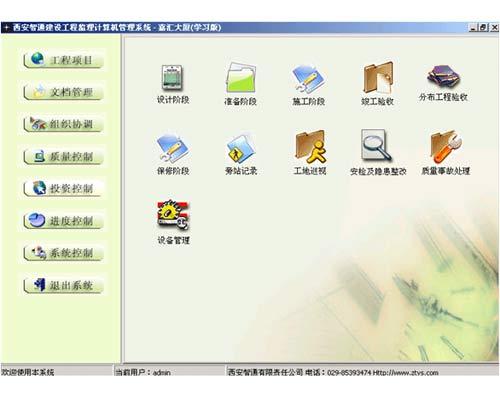
Task: Open the 质量事故处理 wrench folder icon
Action: click(x=446, y=153)
